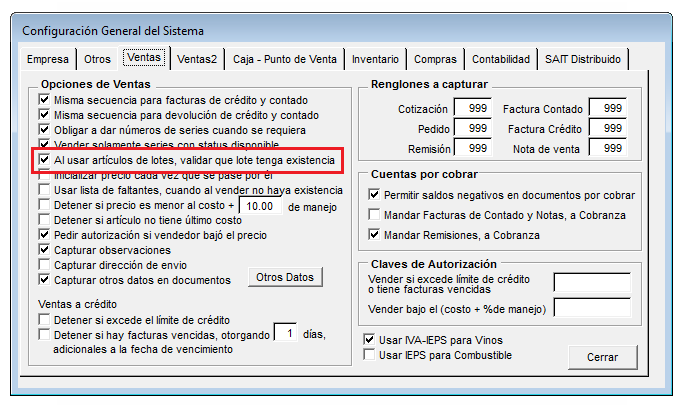Image resolution: width=690 pixels, height=412 pixels.
Task: Toggle validar que lote tenga existencia checkbox
Action: point(44,160)
